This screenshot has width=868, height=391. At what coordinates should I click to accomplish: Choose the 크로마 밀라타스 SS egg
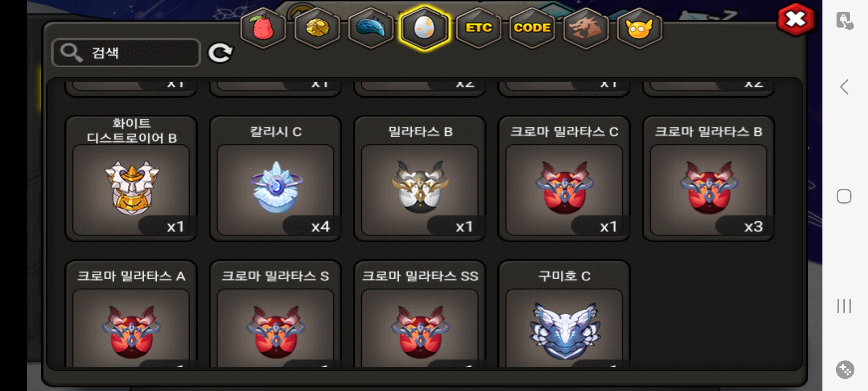[420, 314]
